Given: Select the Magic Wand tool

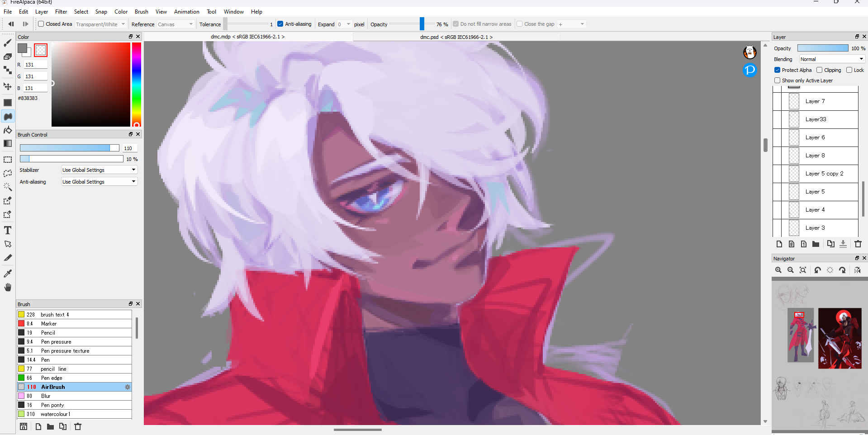Looking at the screenshot, I should click(8, 187).
